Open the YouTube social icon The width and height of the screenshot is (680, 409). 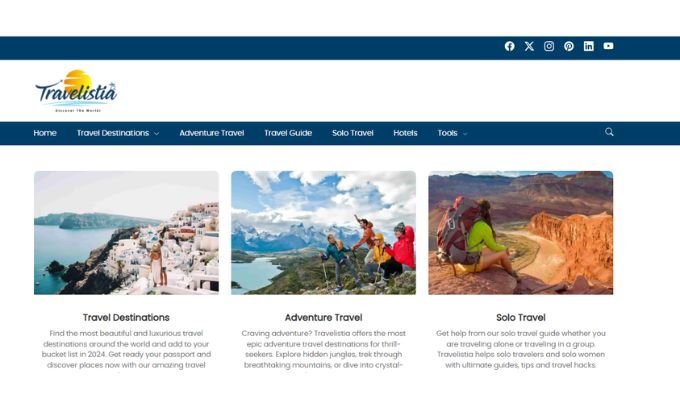pyautogui.click(x=608, y=46)
